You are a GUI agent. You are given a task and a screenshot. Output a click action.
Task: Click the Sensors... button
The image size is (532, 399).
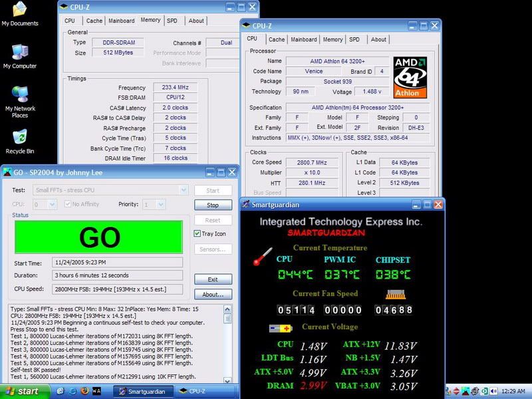pos(213,249)
